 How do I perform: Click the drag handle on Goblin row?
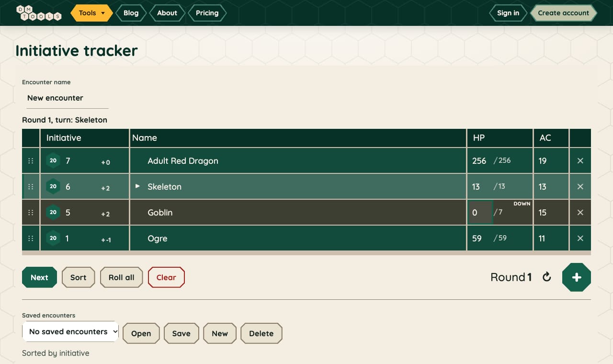(x=31, y=213)
